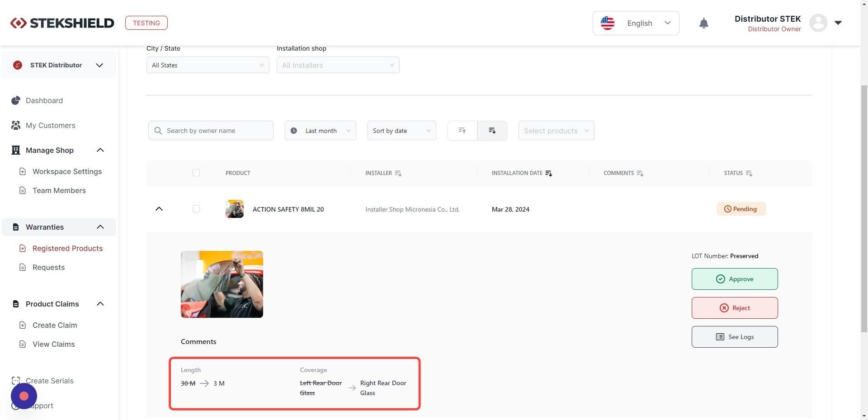Collapse the Manage Shop section

(100, 150)
